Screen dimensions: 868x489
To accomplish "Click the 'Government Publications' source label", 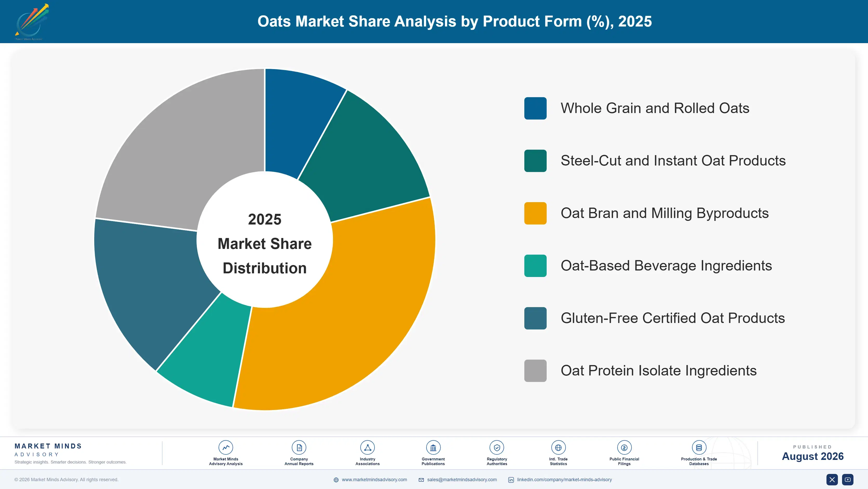I will click(433, 461).
